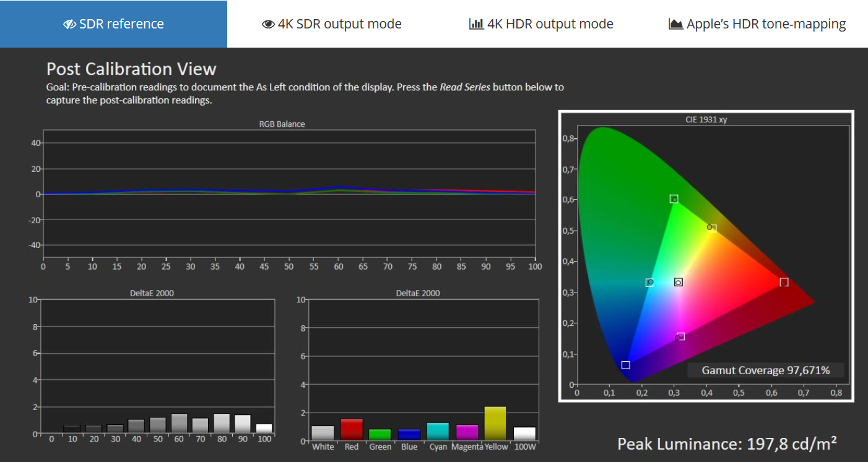
Task: Click the area chart icon beside Apple's HDR tone-mapping
Action: (x=675, y=24)
